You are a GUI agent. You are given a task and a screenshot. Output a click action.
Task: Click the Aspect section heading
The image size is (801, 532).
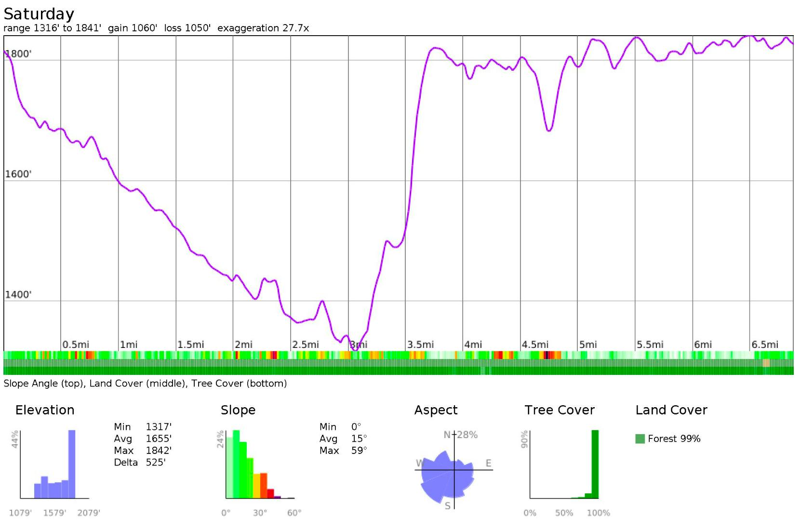tap(436, 410)
